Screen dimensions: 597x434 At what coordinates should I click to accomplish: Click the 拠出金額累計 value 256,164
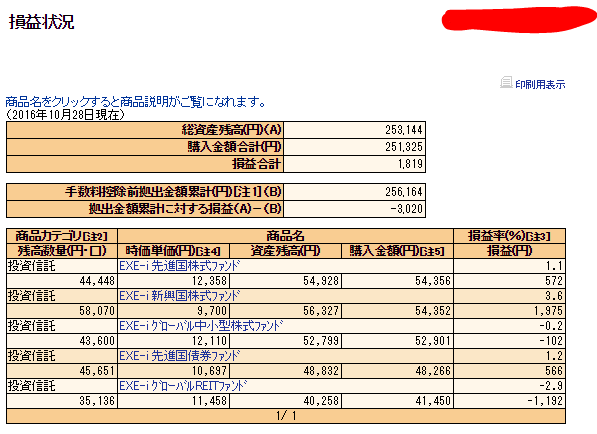(404, 191)
